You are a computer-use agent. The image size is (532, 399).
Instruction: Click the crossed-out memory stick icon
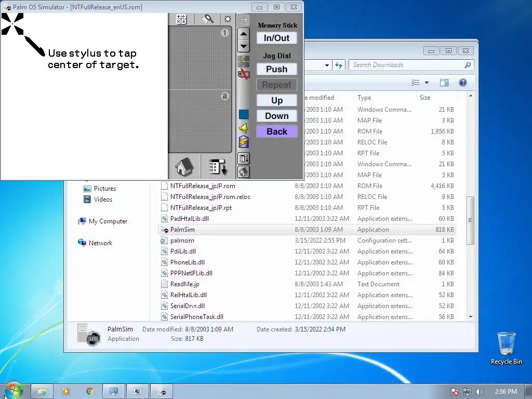[243, 74]
